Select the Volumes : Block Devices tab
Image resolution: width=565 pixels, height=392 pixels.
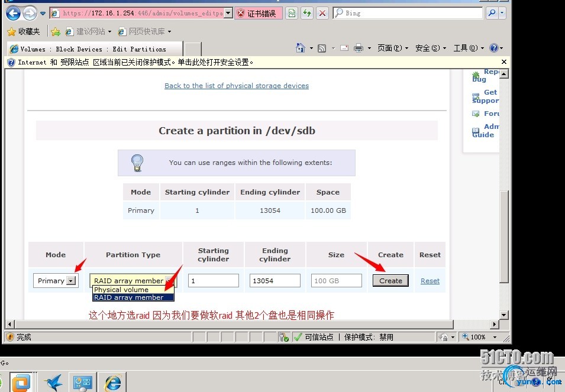[95, 49]
